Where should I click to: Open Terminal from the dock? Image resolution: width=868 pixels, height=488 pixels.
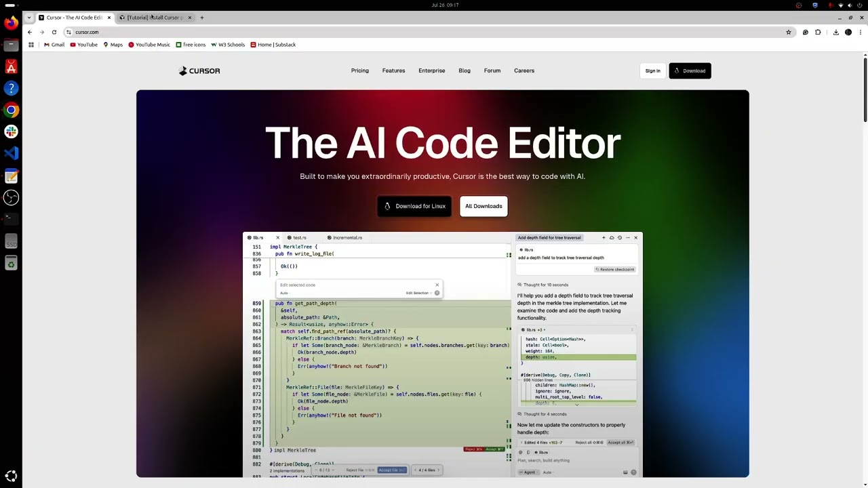pos(11,219)
